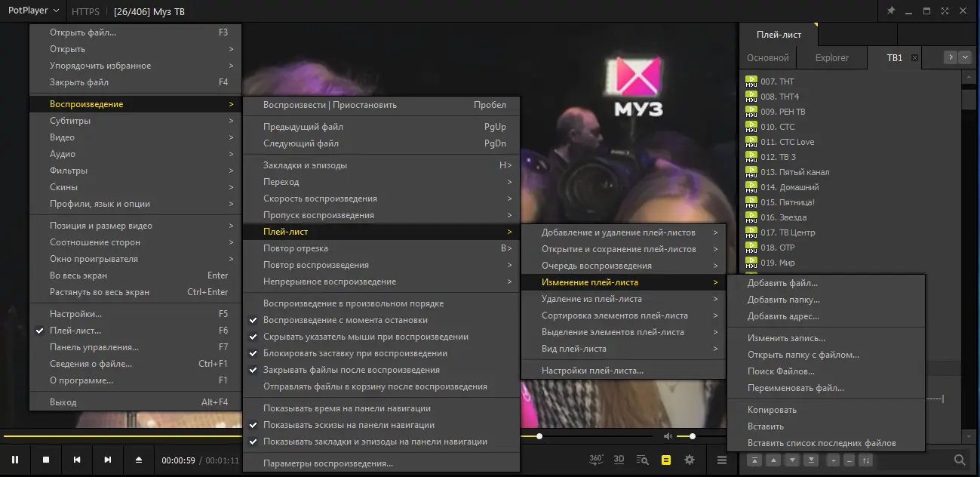This screenshot has height=477, width=980.
Task: Select 'Настройки...' F5 menu item
Action: pyautogui.click(x=136, y=314)
